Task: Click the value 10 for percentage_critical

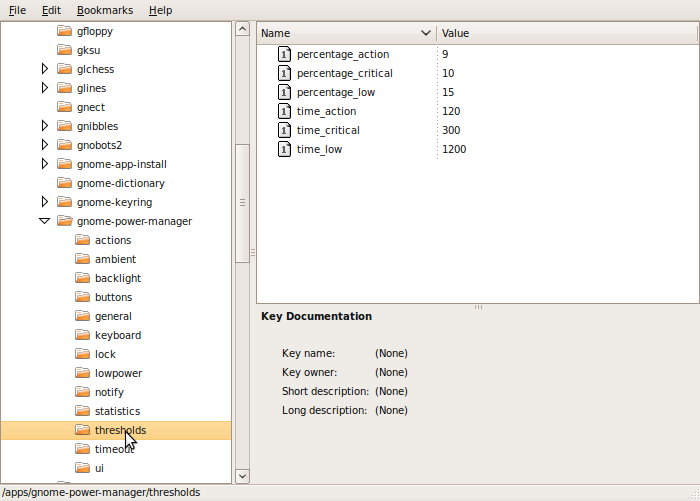Action: coord(448,73)
